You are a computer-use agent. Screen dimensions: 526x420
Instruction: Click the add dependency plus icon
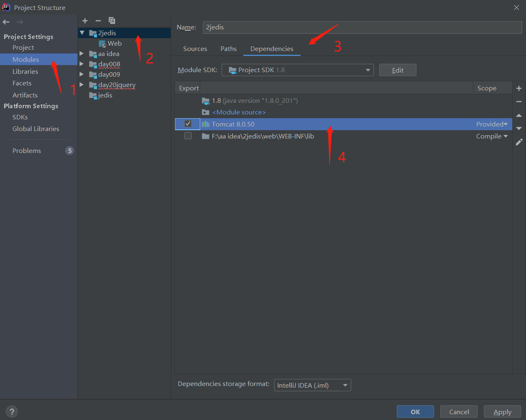519,88
